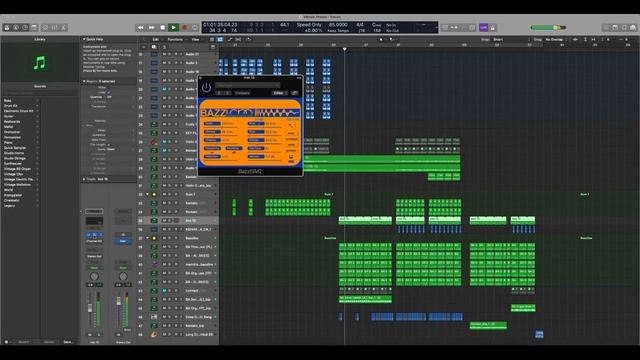This screenshot has width=640, height=360.
Task: Collapse the Region inspector disclosure triangle
Action: [x=84, y=81]
